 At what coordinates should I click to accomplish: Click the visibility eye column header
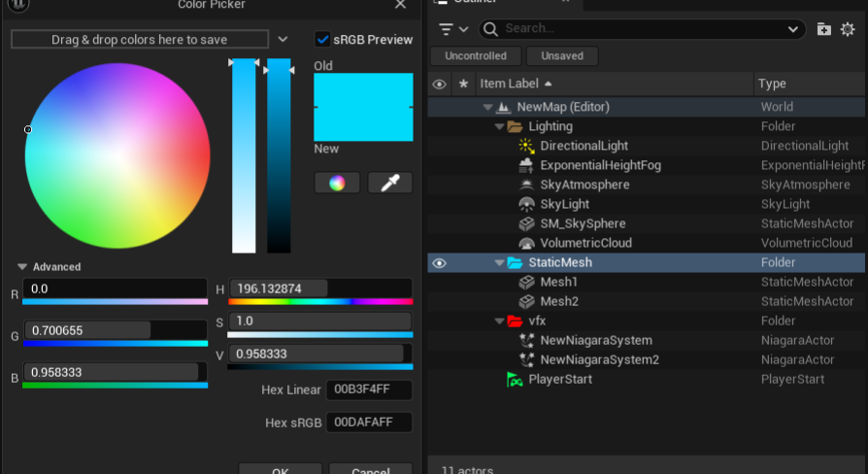coord(439,85)
